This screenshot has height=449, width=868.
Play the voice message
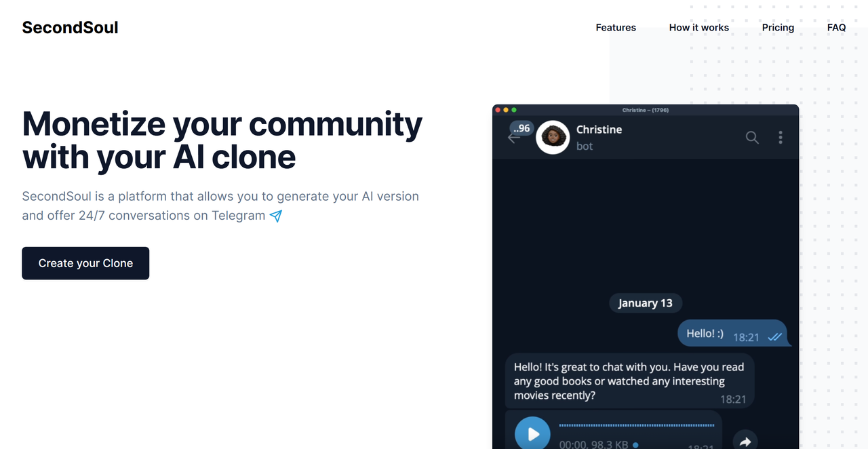coord(532,433)
